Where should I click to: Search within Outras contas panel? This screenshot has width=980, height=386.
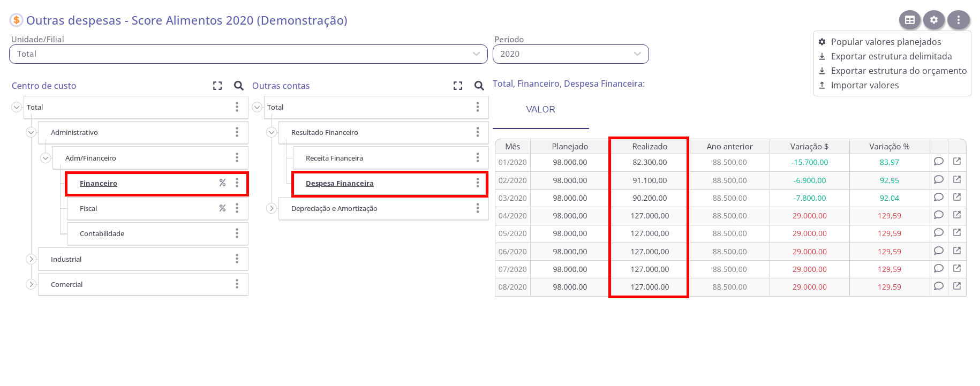point(479,86)
